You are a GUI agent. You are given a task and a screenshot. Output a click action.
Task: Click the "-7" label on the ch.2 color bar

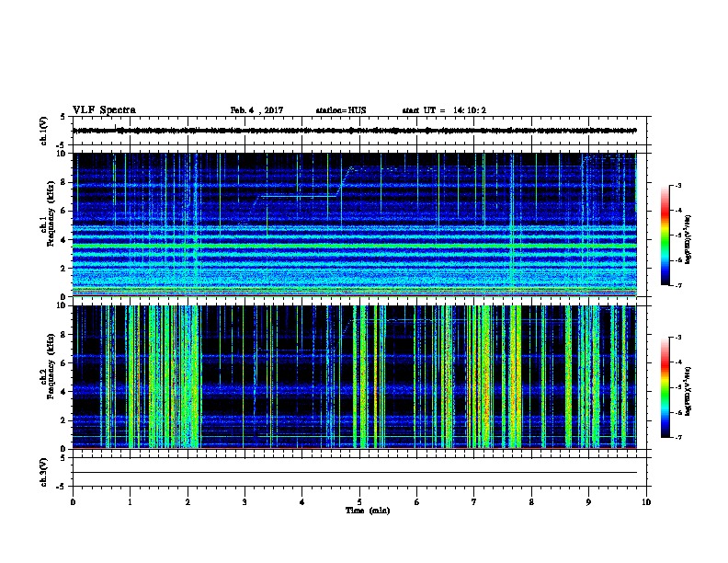click(678, 437)
